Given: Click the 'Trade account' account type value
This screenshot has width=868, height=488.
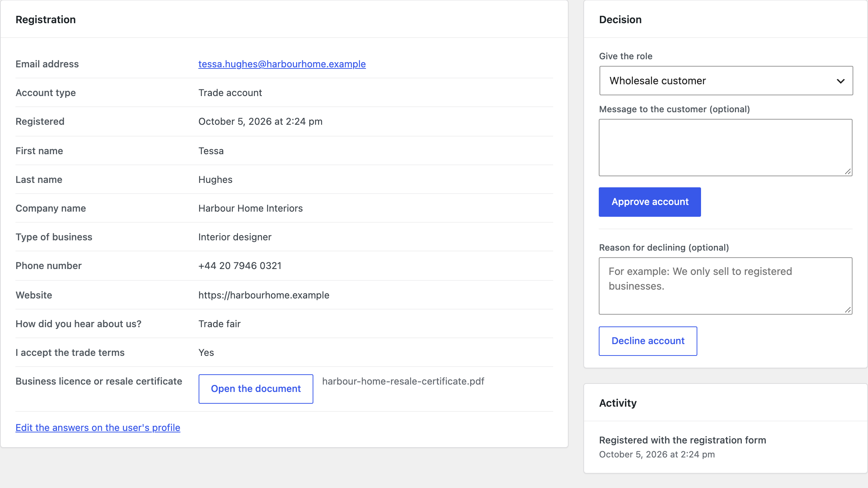Looking at the screenshot, I should [x=230, y=93].
